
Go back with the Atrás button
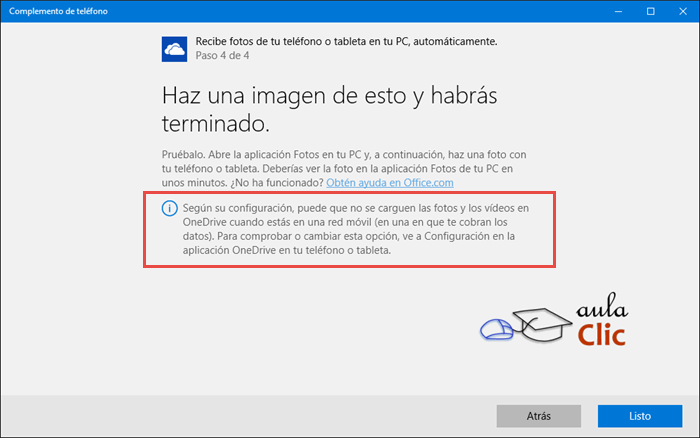click(x=537, y=415)
